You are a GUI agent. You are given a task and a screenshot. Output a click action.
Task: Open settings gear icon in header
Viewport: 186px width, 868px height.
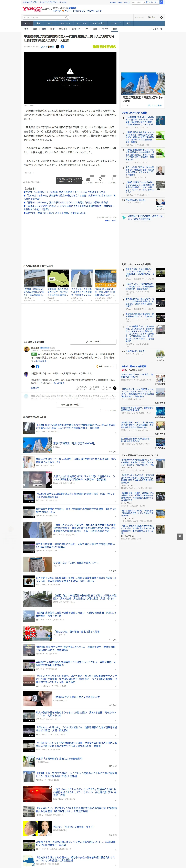161,18
